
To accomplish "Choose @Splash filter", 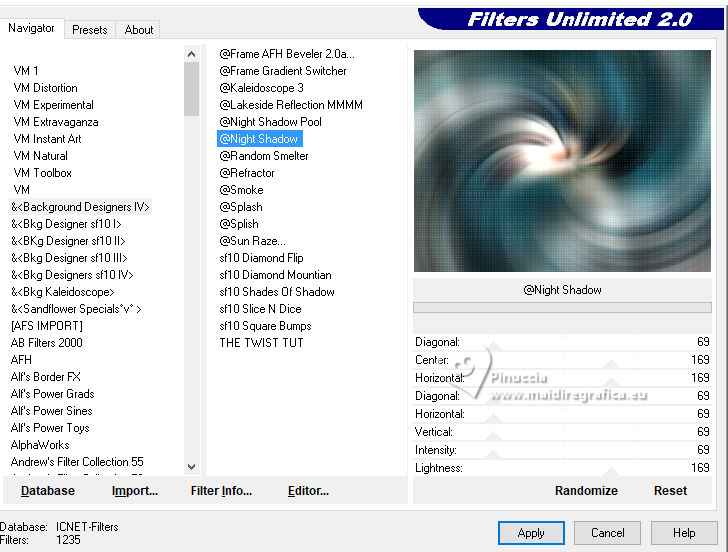I will coord(241,207).
